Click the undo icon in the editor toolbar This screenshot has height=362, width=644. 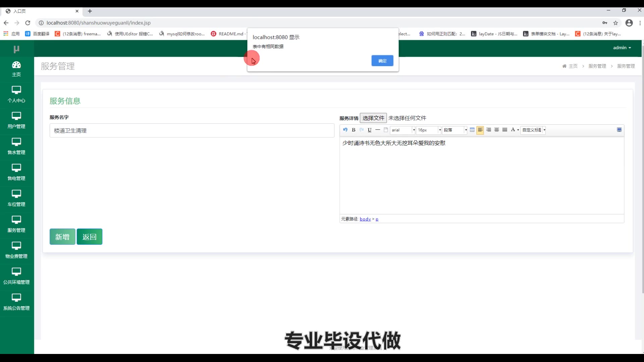tap(345, 130)
